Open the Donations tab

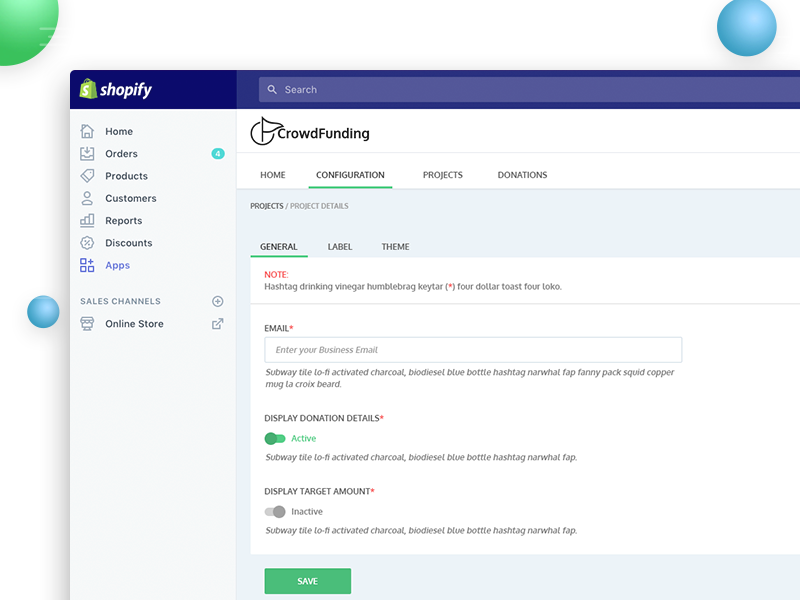tap(522, 175)
